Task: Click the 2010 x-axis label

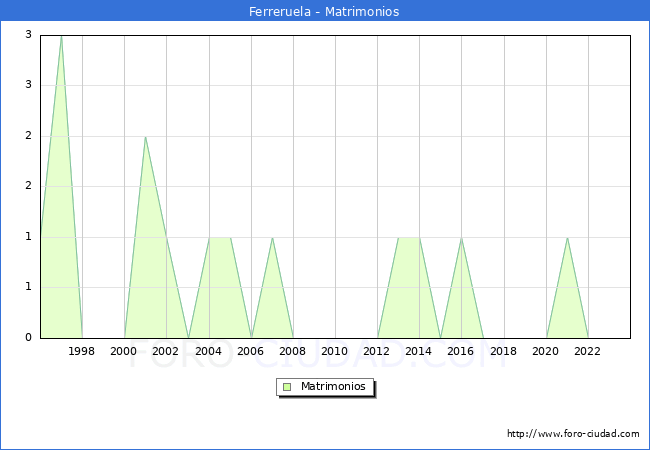Action: coord(335,351)
